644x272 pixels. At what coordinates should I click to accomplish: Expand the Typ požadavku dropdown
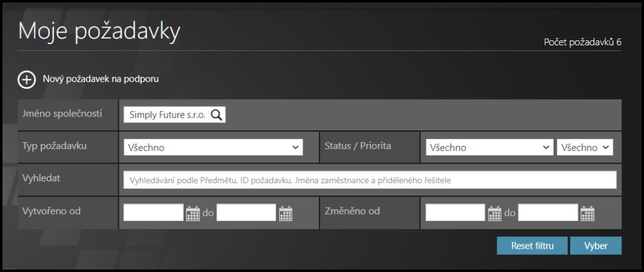point(214,147)
